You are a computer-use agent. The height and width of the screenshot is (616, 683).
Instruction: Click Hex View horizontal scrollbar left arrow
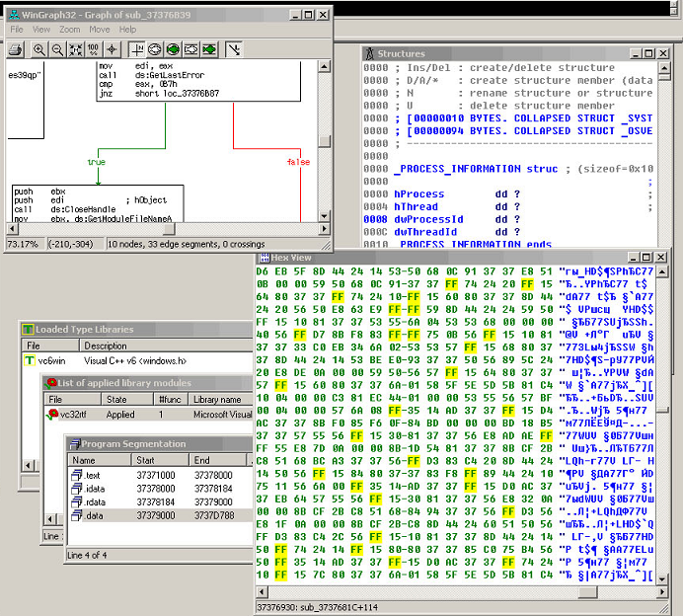click(262, 591)
